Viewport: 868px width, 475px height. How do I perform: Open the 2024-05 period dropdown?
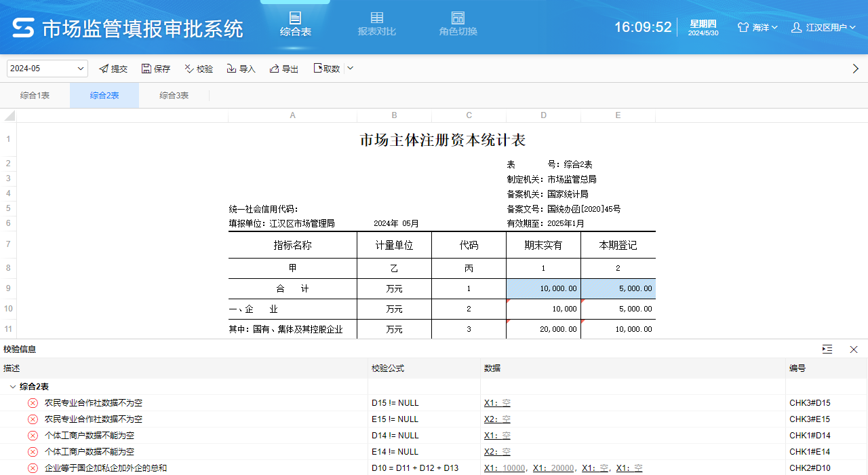(46, 68)
